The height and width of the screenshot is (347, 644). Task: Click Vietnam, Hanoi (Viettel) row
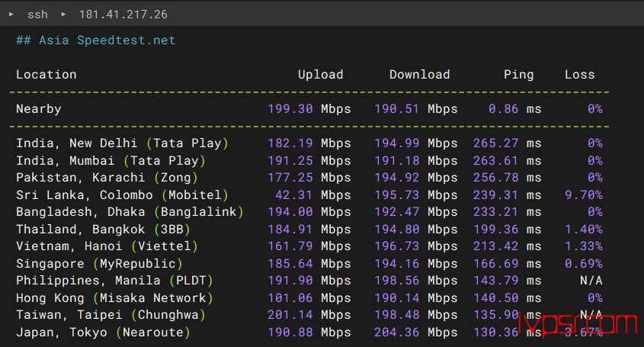(309, 246)
